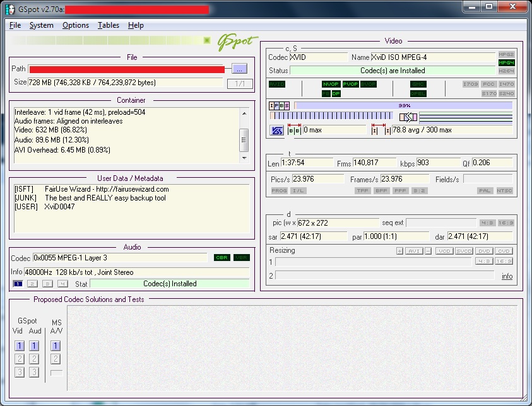Click the Resizing plus button
The width and height of the screenshot is (532, 406).
(399, 251)
